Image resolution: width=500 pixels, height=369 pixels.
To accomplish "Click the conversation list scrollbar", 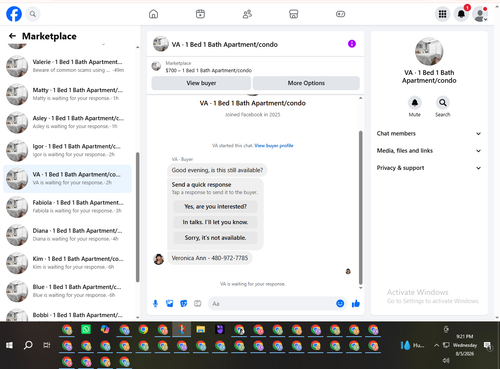I will [137, 217].
